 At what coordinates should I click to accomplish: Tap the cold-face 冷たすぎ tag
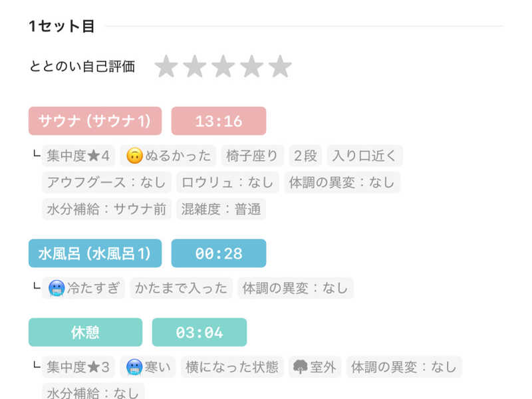pos(84,288)
